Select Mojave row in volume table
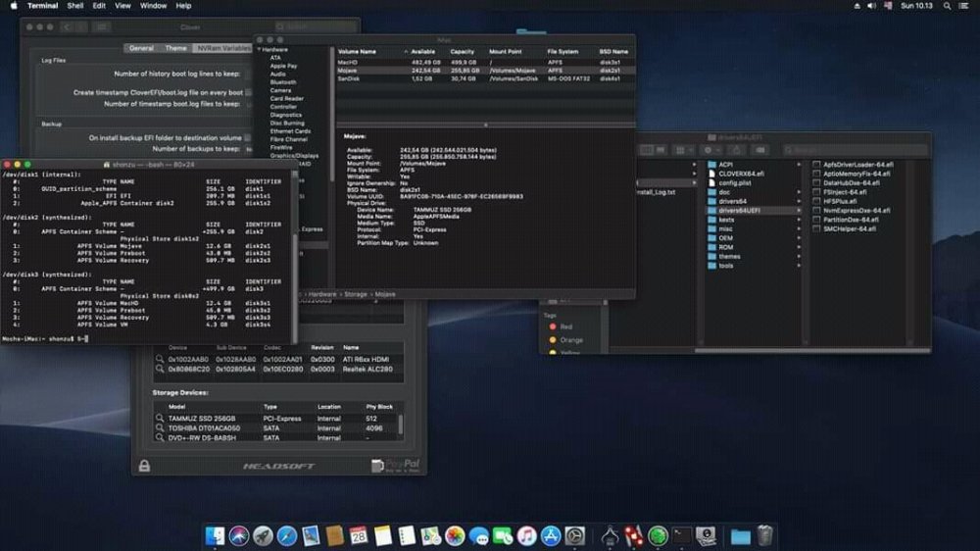 click(486, 71)
